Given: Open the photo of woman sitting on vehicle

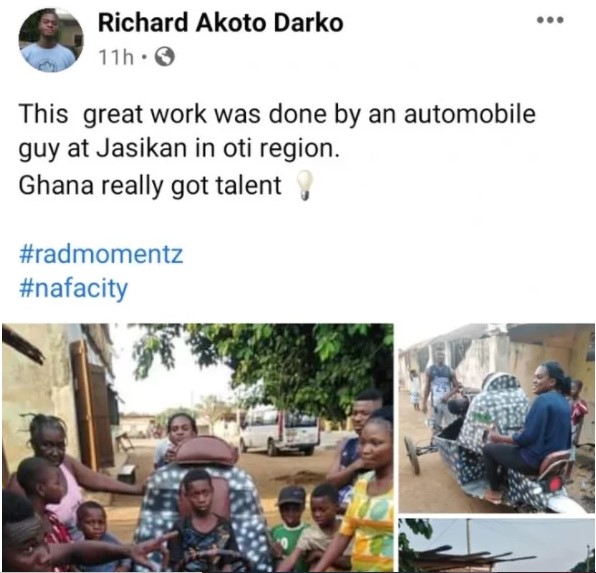Looking at the screenshot, I should pyautogui.click(x=497, y=418).
